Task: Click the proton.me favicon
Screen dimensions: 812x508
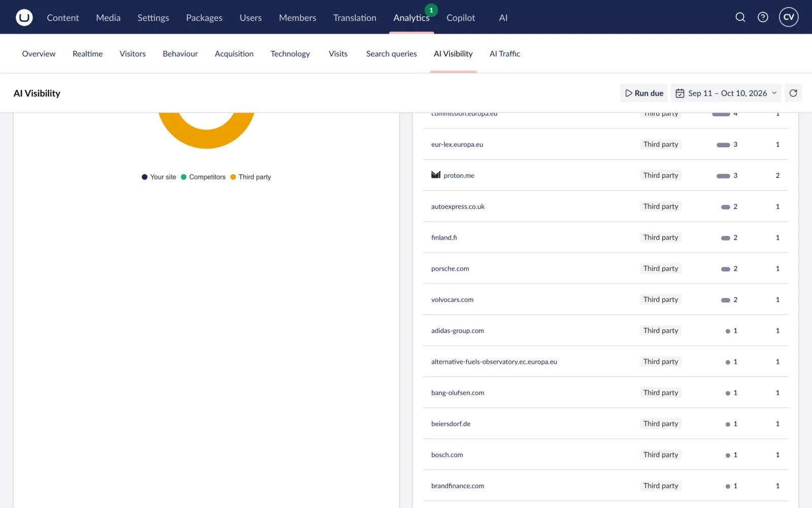Action: point(436,175)
